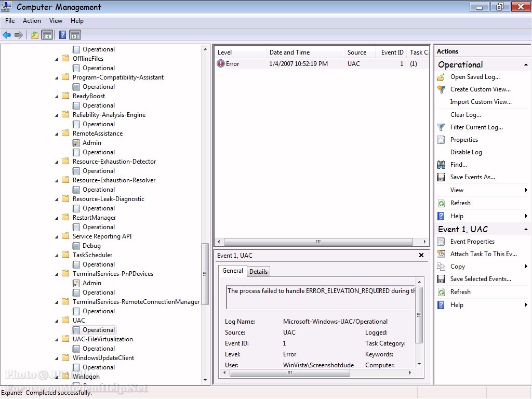Select Operational under UAC-FileVirtualization
This screenshot has width=532, height=399.
tap(98, 349)
